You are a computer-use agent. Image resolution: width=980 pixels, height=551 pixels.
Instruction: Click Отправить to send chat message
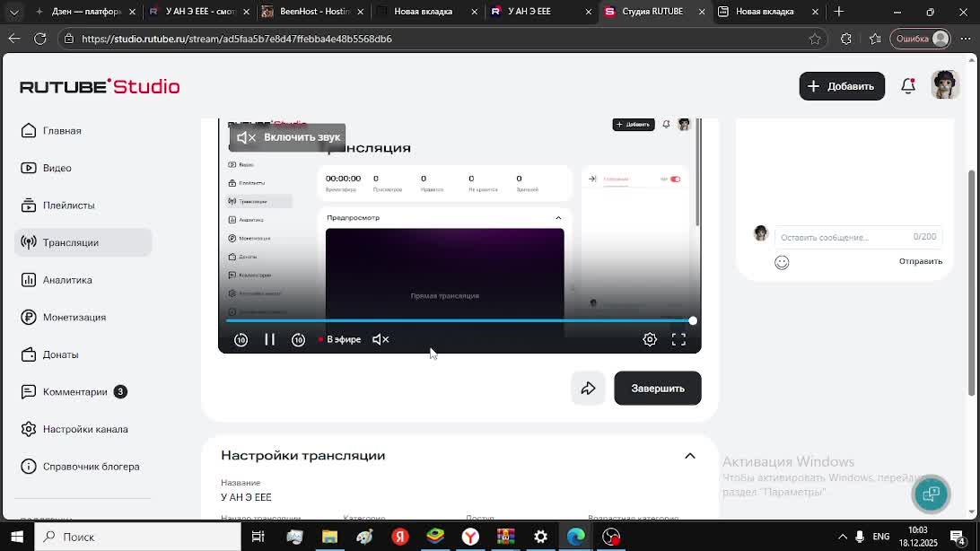921,261
